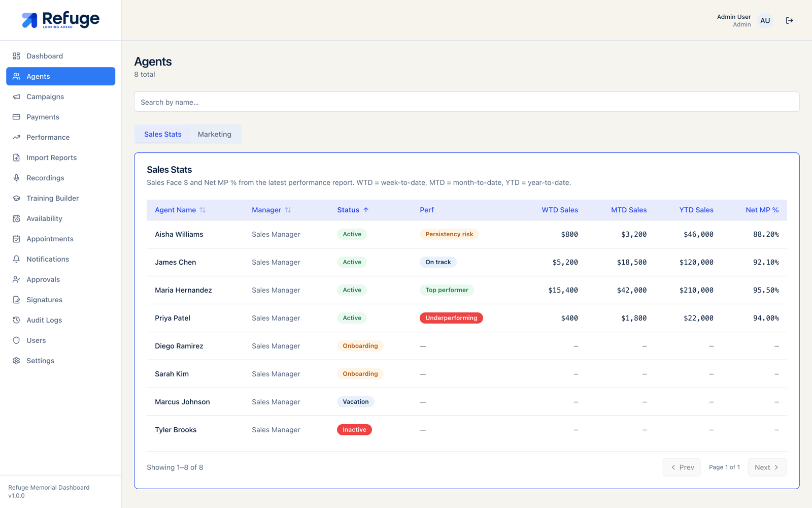Toggle Status column sort arrow
The width and height of the screenshot is (812, 508).
pos(365,210)
